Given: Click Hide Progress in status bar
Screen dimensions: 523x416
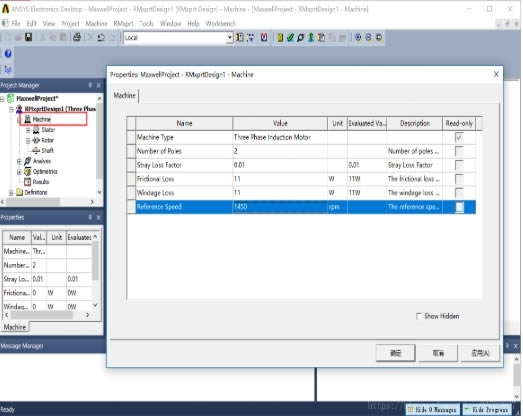Looking at the screenshot, I should (487, 409).
